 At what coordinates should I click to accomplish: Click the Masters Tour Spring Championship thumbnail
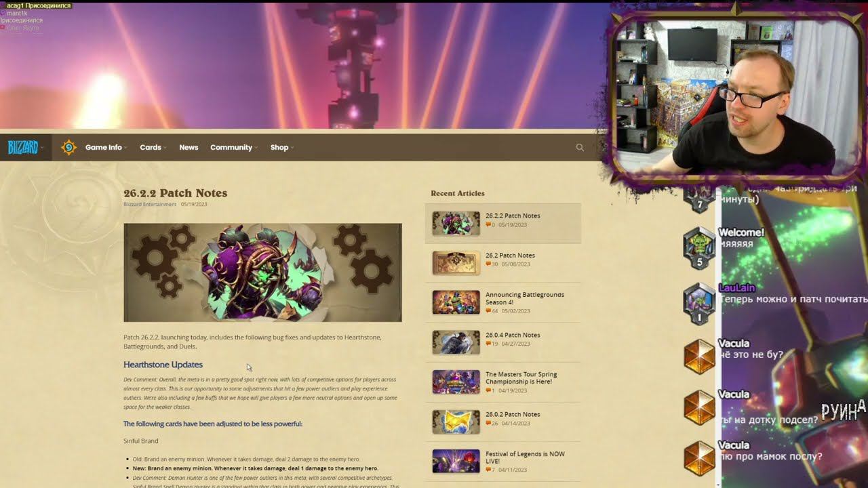pyautogui.click(x=456, y=382)
